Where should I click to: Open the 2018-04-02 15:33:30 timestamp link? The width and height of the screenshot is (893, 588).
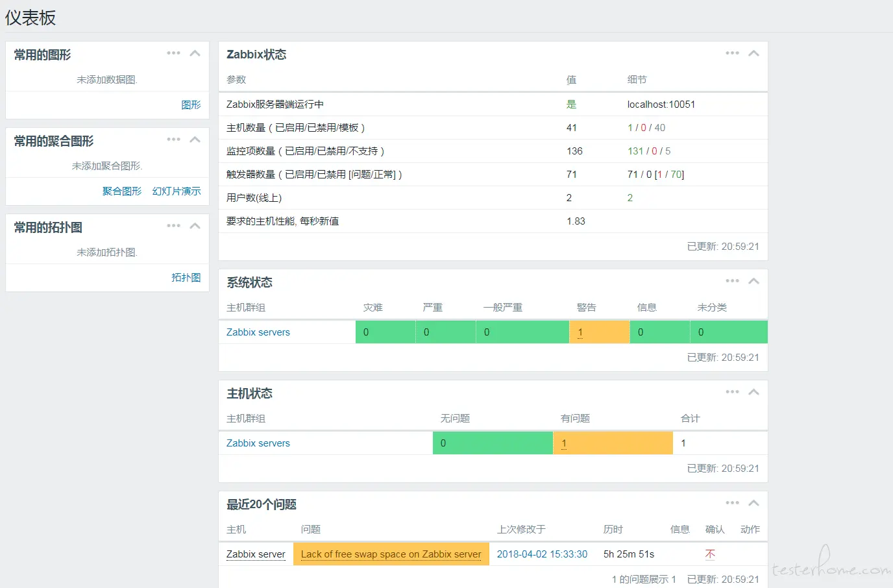[x=542, y=554]
